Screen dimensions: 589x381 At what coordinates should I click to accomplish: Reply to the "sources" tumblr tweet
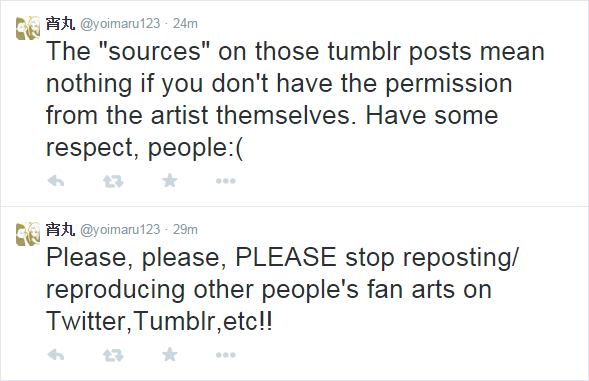pyautogui.click(x=56, y=181)
